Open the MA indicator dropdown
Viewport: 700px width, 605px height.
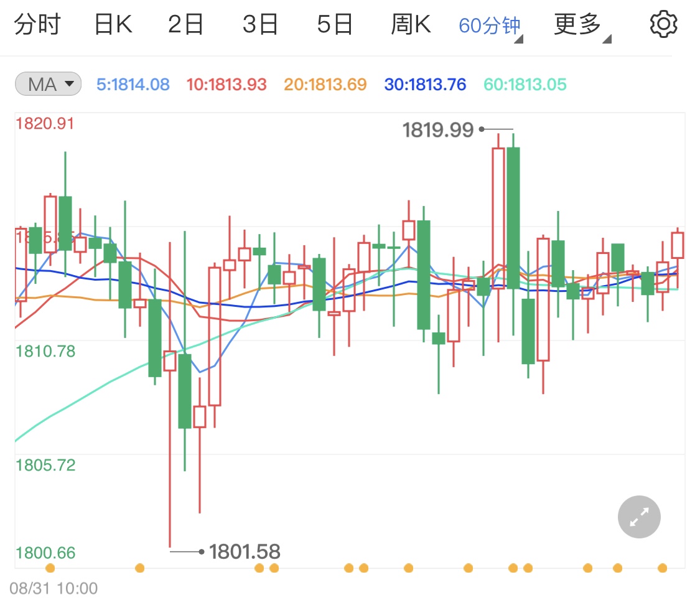click(48, 84)
